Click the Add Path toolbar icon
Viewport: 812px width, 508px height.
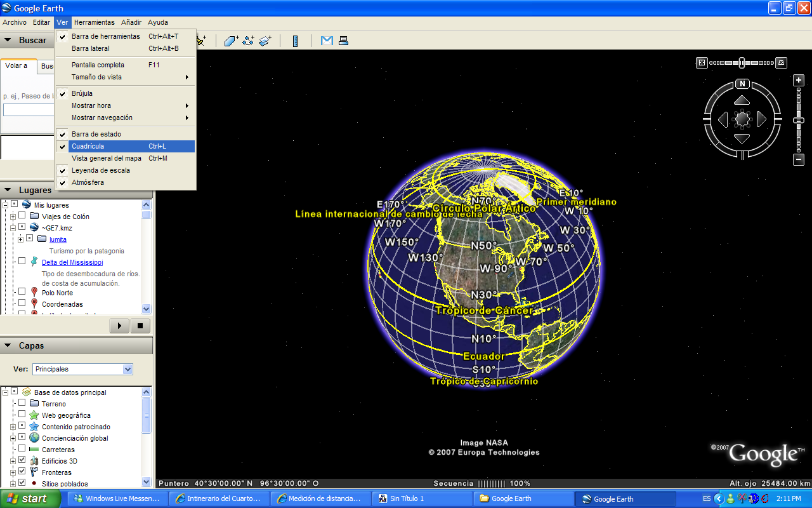point(248,41)
